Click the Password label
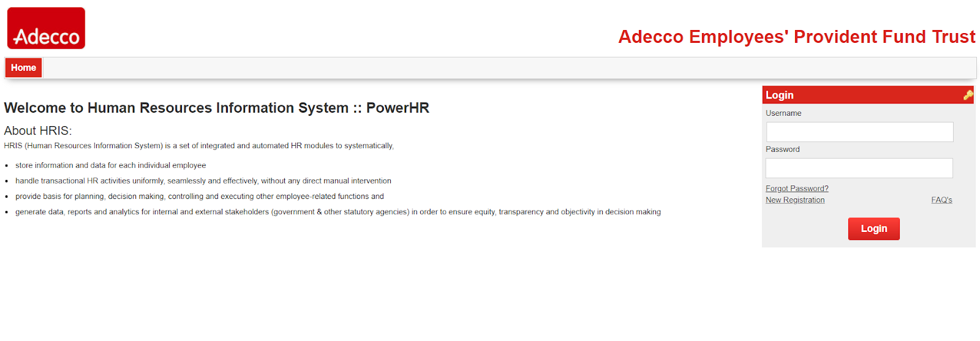This screenshot has width=980, height=341. (783, 149)
